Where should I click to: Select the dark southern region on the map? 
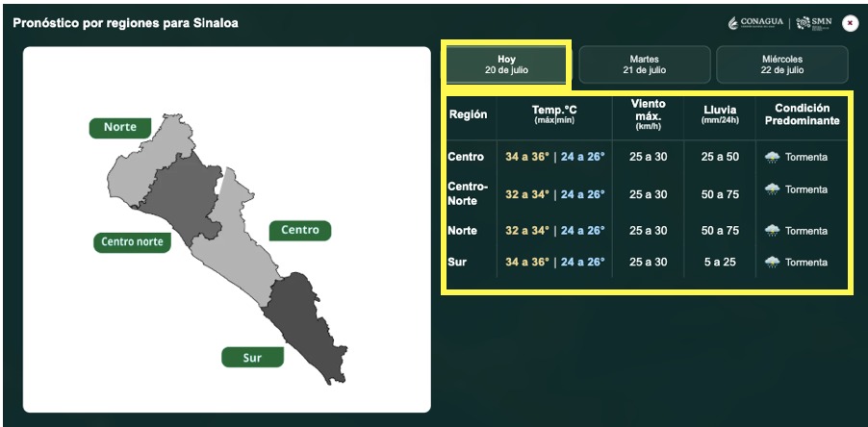pos(302,325)
